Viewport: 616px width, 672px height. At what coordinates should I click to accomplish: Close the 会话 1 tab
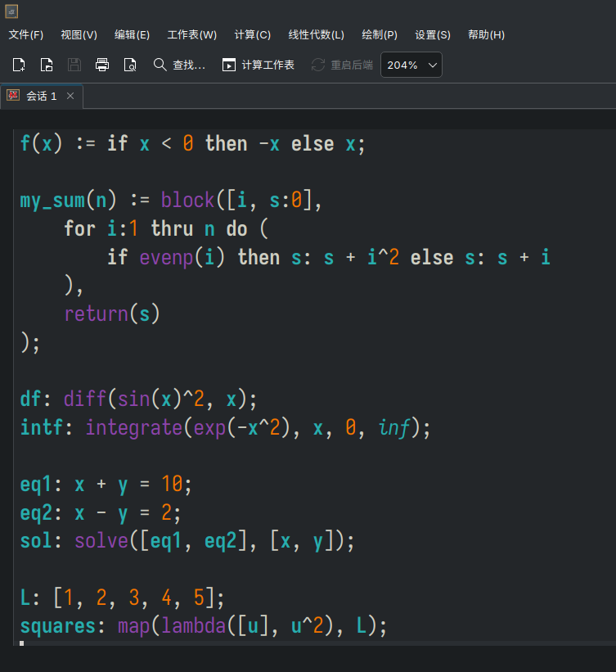(70, 96)
